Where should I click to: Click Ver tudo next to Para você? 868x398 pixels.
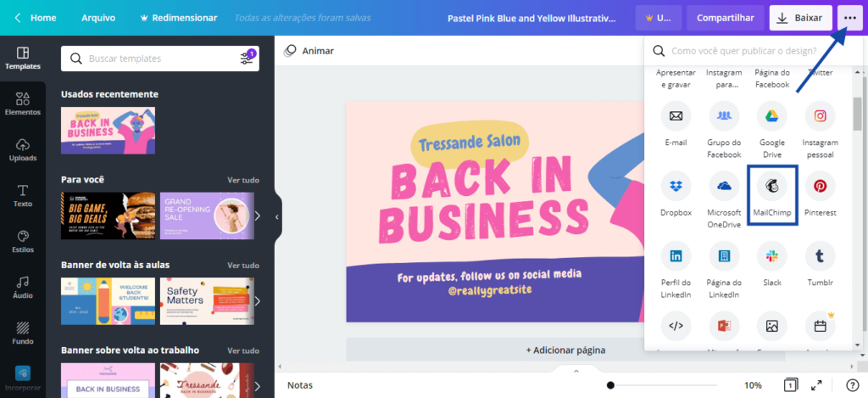[243, 180]
